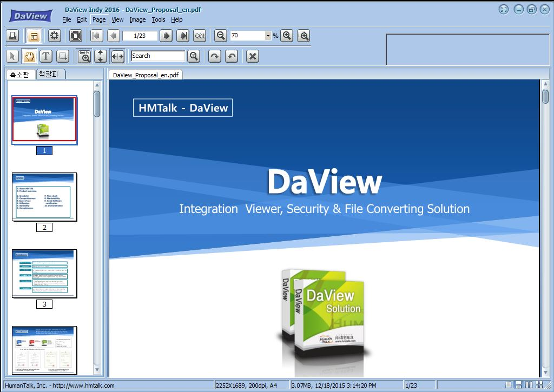Open the View menu
The width and height of the screenshot is (554, 392).
(117, 19)
